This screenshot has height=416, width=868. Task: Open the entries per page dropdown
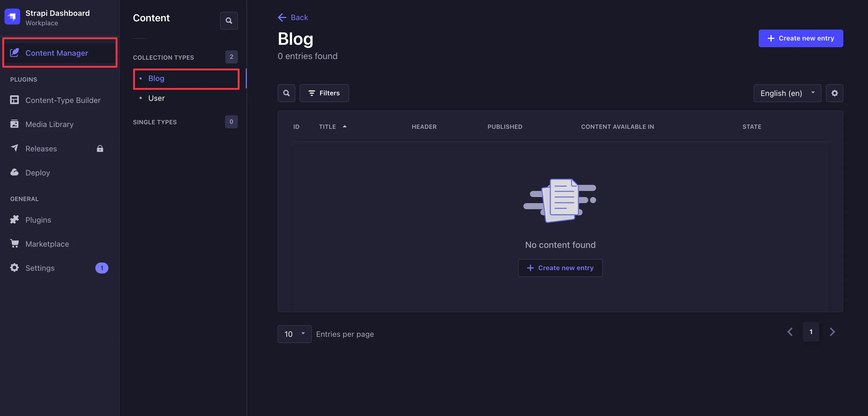[x=294, y=333]
